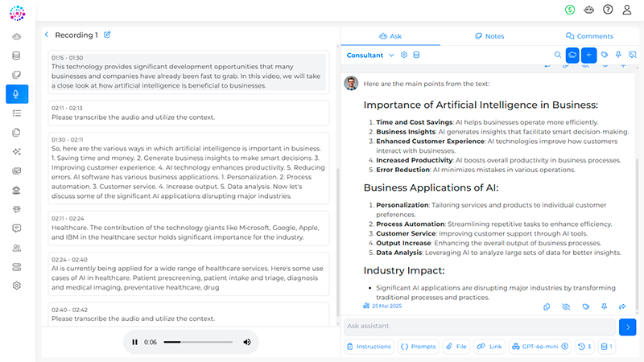Viewport: 644px width, 362px height.
Task: Send message with blue arrow button
Action: [x=628, y=327]
